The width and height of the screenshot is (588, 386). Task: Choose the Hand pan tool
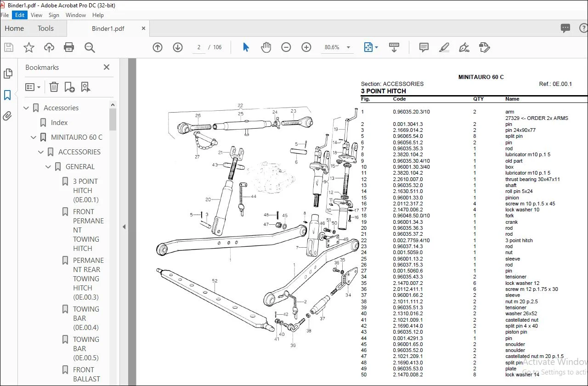pyautogui.click(x=266, y=47)
